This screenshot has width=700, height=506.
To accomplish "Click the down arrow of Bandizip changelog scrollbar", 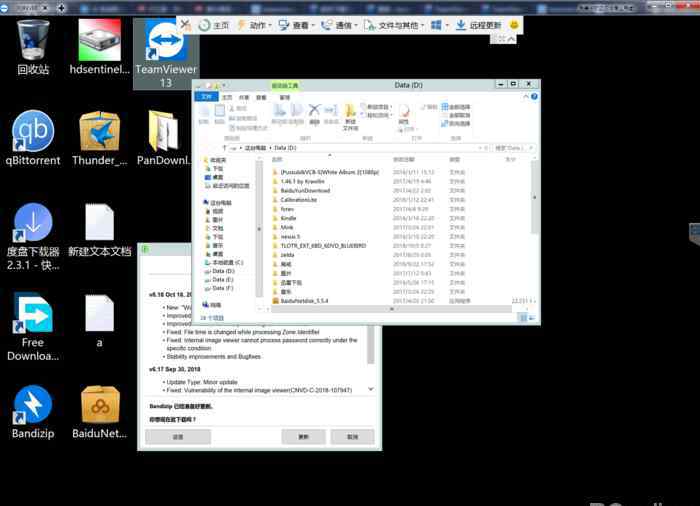I will pyautogui.click(x=371, y=389).
